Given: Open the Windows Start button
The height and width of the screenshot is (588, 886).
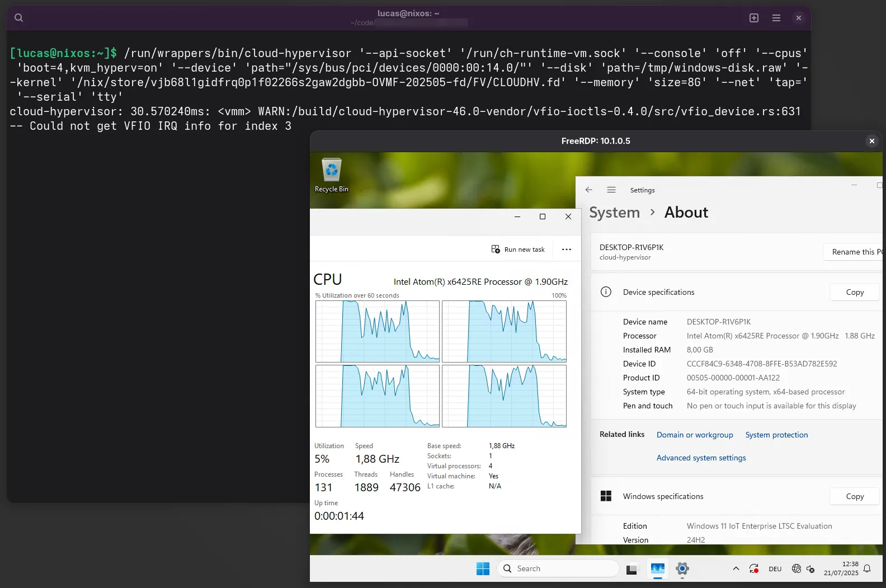Looking at the screenshot, I should coord(483,568).
